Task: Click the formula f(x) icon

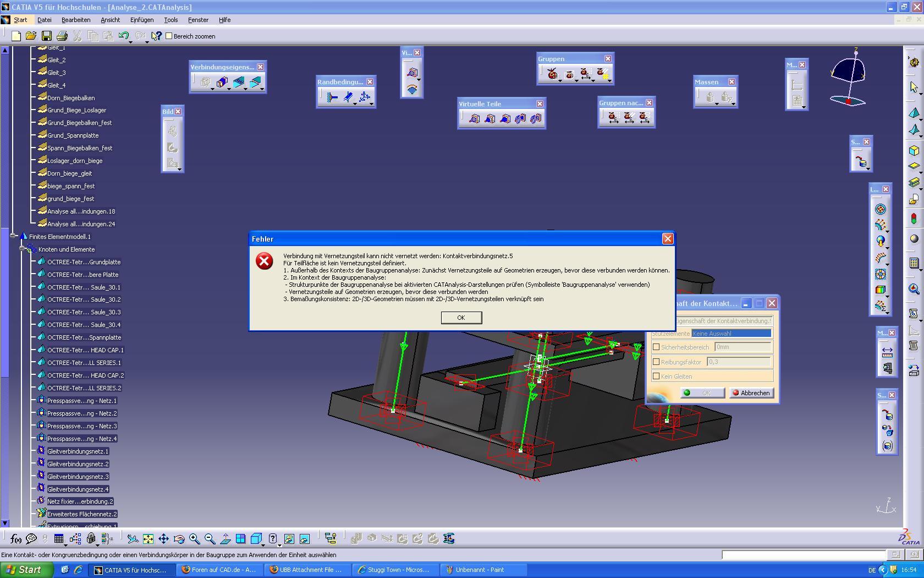Action: 16,539
